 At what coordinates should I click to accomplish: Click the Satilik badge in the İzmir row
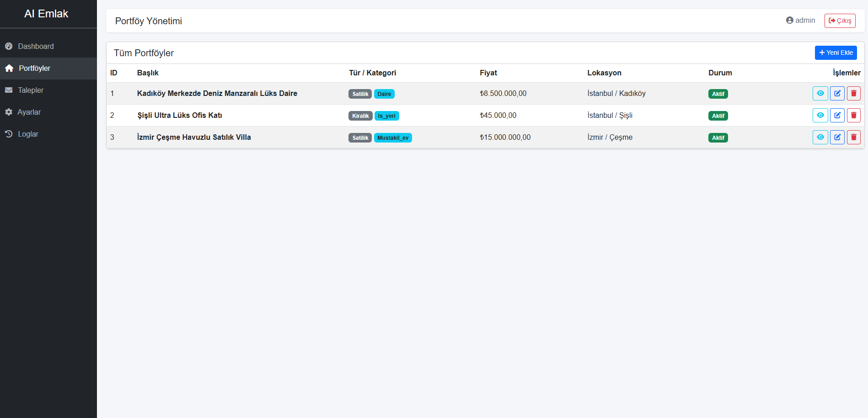click(360, 138)
